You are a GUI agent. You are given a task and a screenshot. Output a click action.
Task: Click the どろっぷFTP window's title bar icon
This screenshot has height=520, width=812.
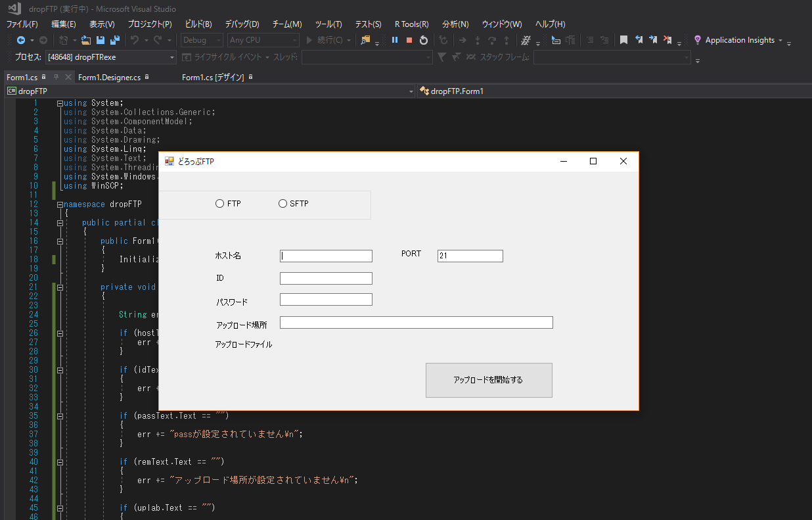click(x=169, y=161)
